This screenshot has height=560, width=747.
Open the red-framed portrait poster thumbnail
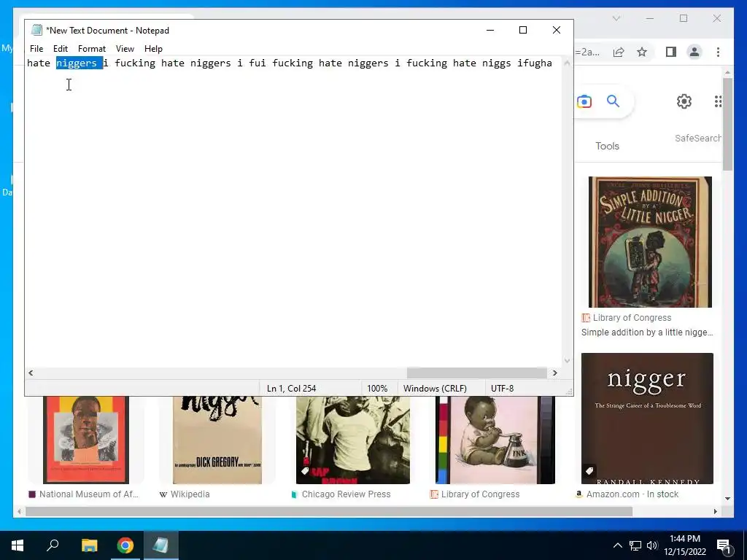86,440
